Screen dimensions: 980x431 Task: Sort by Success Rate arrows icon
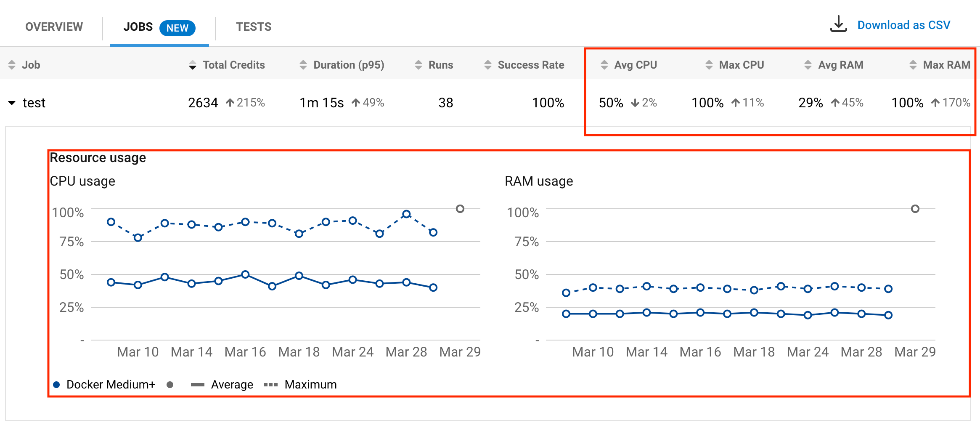tap(488, 65)
